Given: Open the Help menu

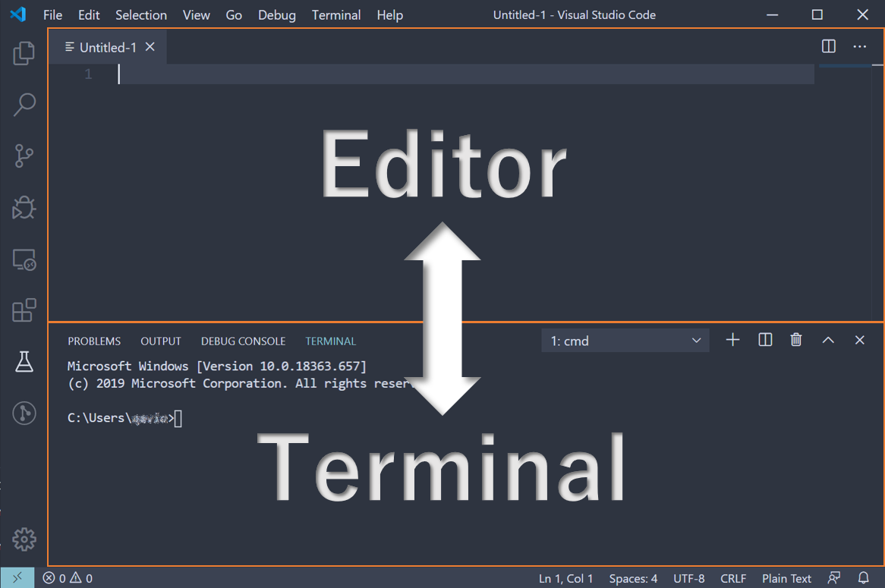Looking at the screenshot, I should [390, 15].
